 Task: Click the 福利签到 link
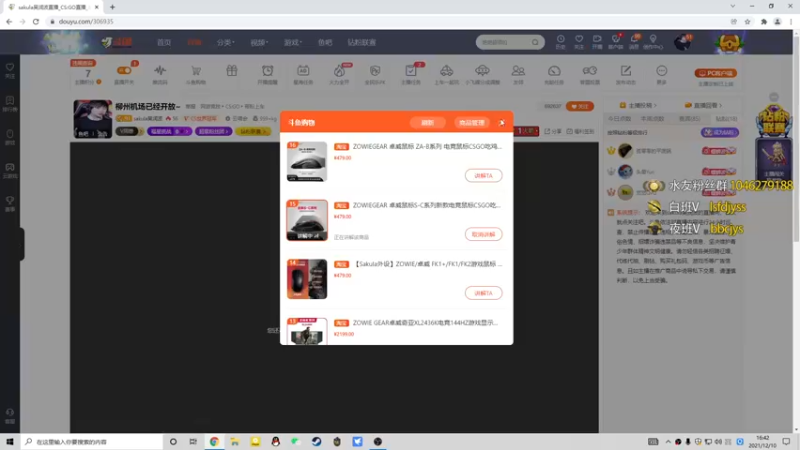(581, 132)
